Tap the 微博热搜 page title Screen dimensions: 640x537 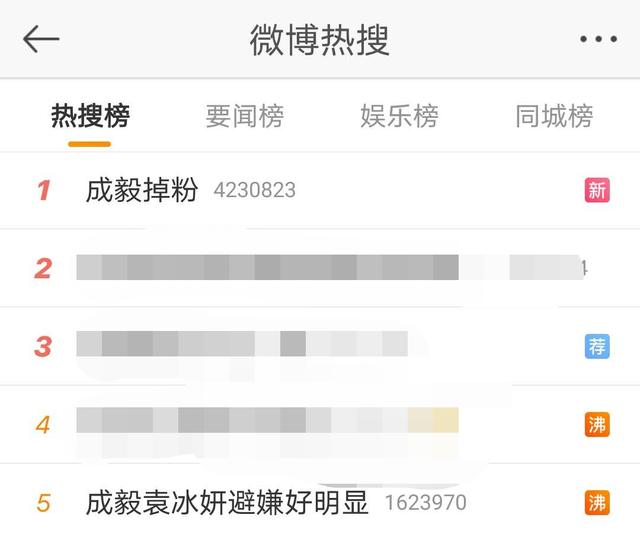pos(320,40)
